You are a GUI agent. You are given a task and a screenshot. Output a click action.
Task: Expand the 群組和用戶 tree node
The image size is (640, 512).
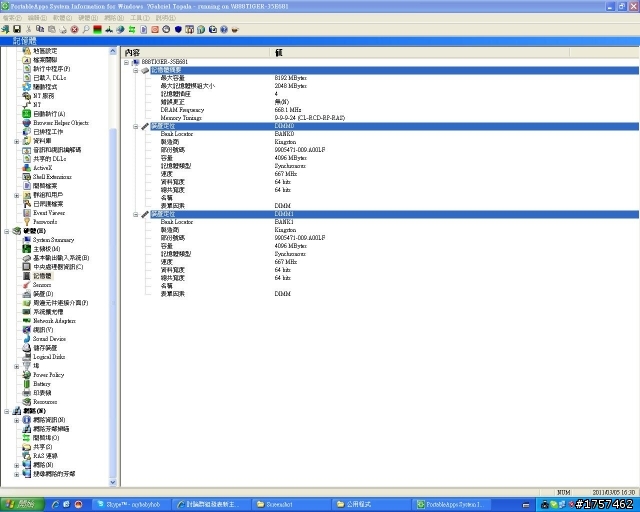[17, 195]
